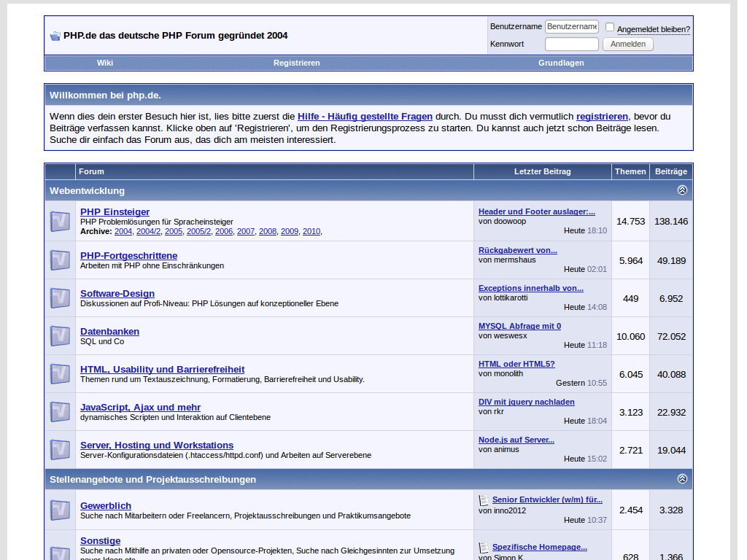Click the Software-Design forum status icon
The image size is (747, 560).
60,298
